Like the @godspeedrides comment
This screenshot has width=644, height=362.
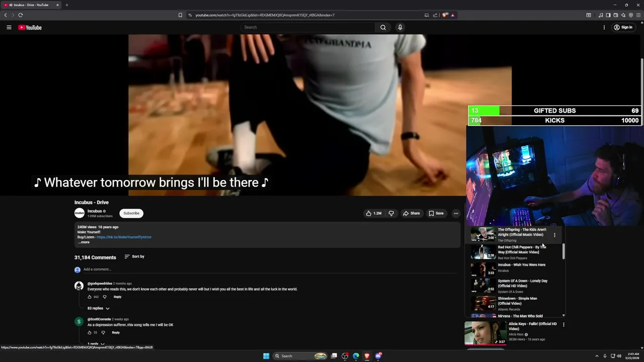90,297
